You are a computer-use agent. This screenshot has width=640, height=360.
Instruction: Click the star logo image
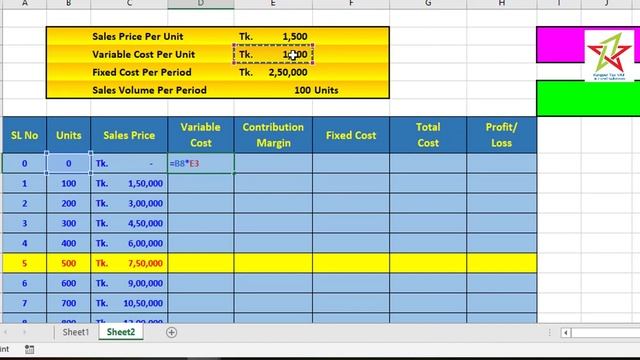click(609, 55)
